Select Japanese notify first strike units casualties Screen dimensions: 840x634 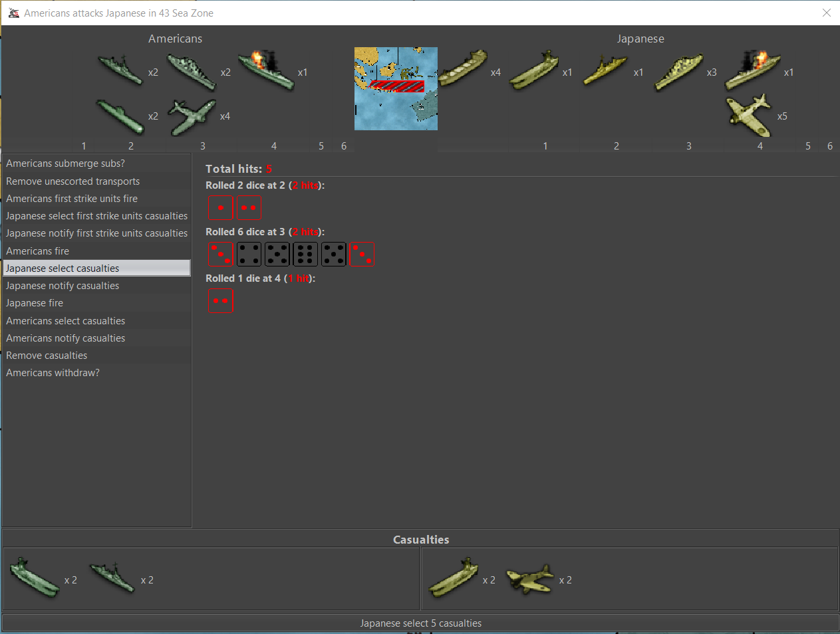tap(96, 233)
